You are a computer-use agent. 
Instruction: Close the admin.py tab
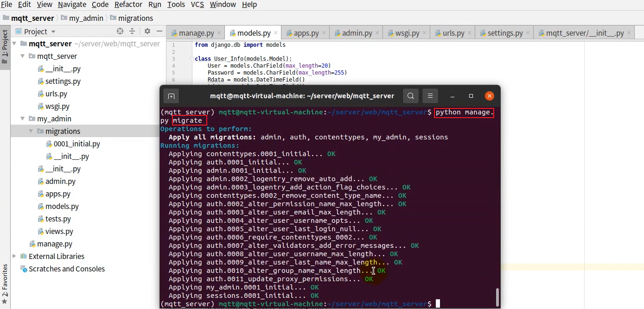(377, 33)
